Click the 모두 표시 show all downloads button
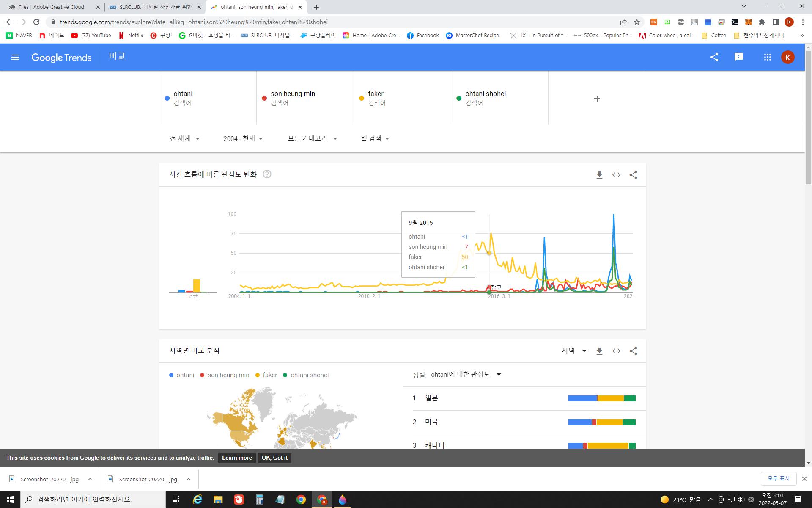This screenshot has height=508, width=812. 779,478
